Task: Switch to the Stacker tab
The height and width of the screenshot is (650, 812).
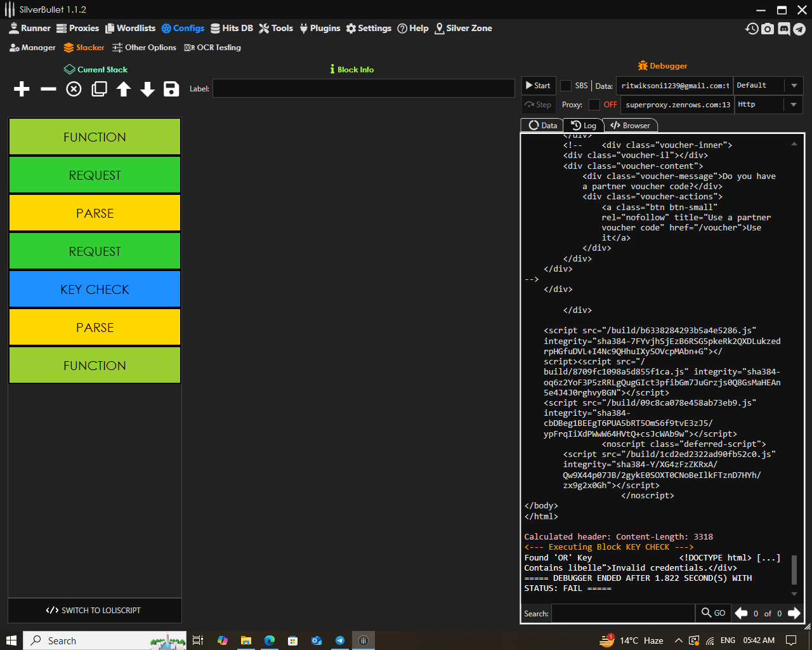Action: (84, 48)
